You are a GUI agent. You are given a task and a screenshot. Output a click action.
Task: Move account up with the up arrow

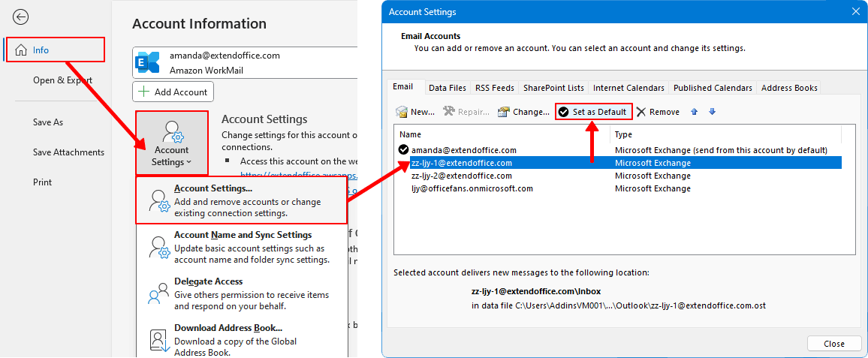point(695,112)
